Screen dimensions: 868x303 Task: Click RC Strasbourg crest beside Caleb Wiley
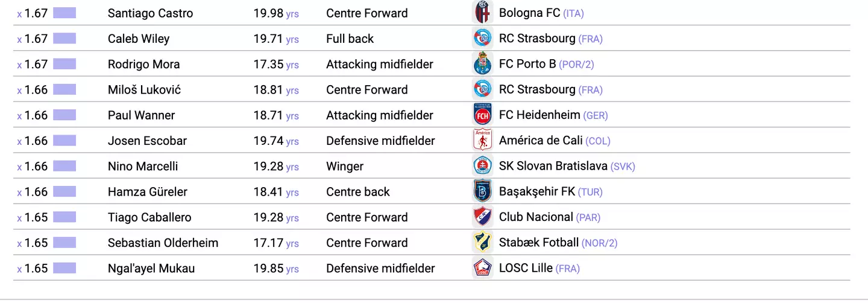click(x=483, y=39)
